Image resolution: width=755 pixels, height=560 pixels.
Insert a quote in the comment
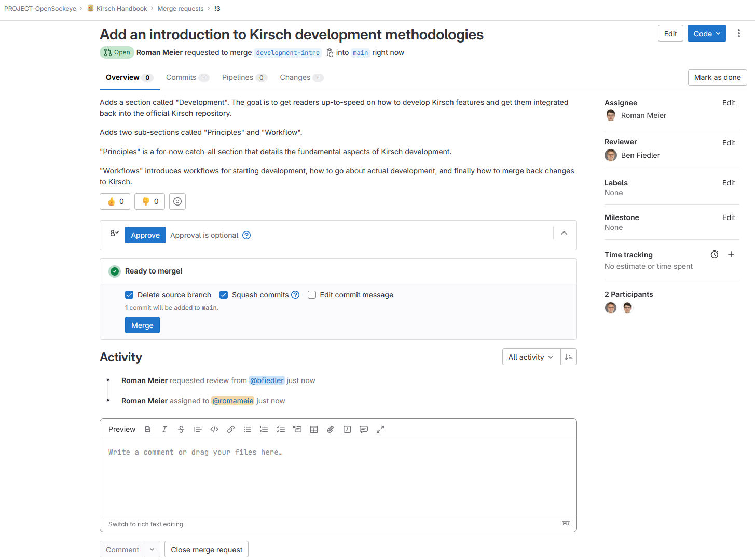pos(197,429)
